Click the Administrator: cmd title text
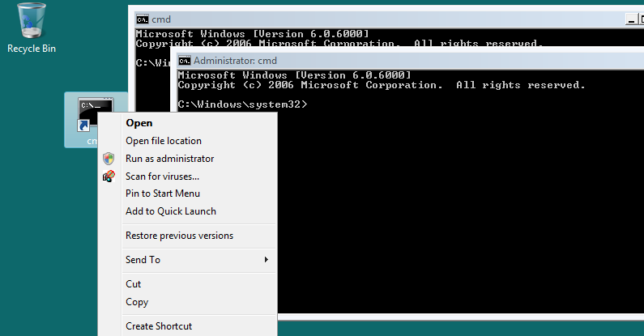The image size is (644, 336). (235, 61)
